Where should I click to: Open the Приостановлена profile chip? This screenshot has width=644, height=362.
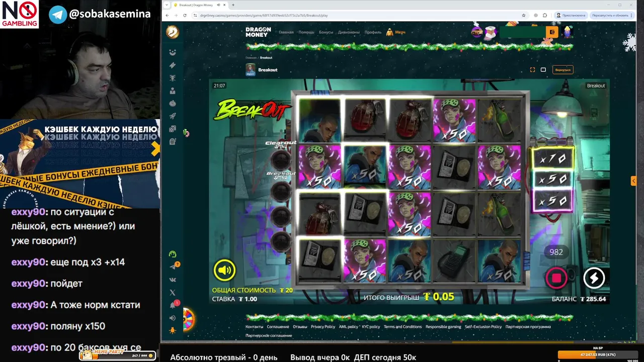point(571,15)
